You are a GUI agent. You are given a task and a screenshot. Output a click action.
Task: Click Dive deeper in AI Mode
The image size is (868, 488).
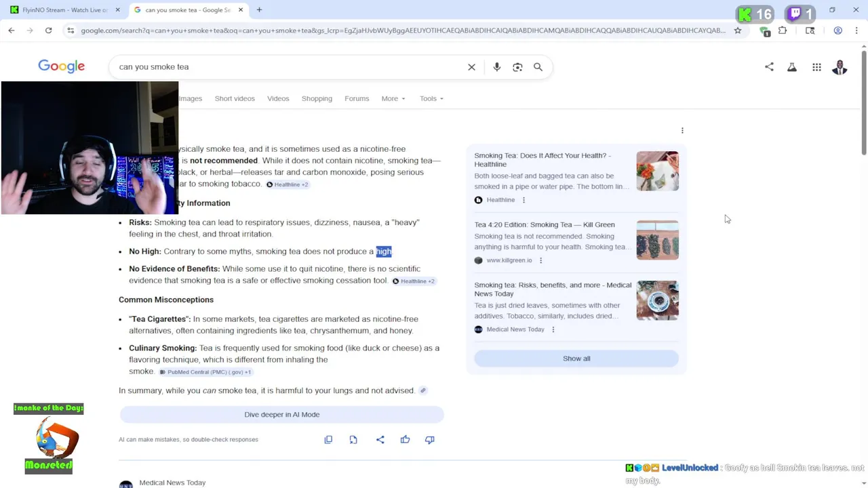point(282,415)
